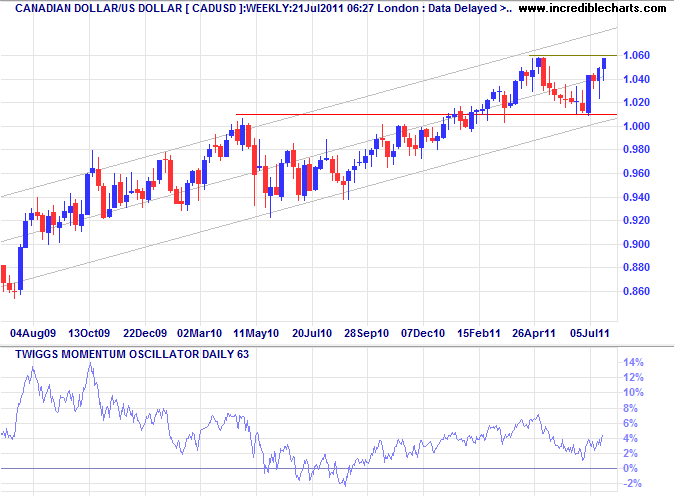
Task: Click the 'TWIGGS MOMENTUM OSCILLATOR DAILY 63' indicator title
Action: pos(132,354)
